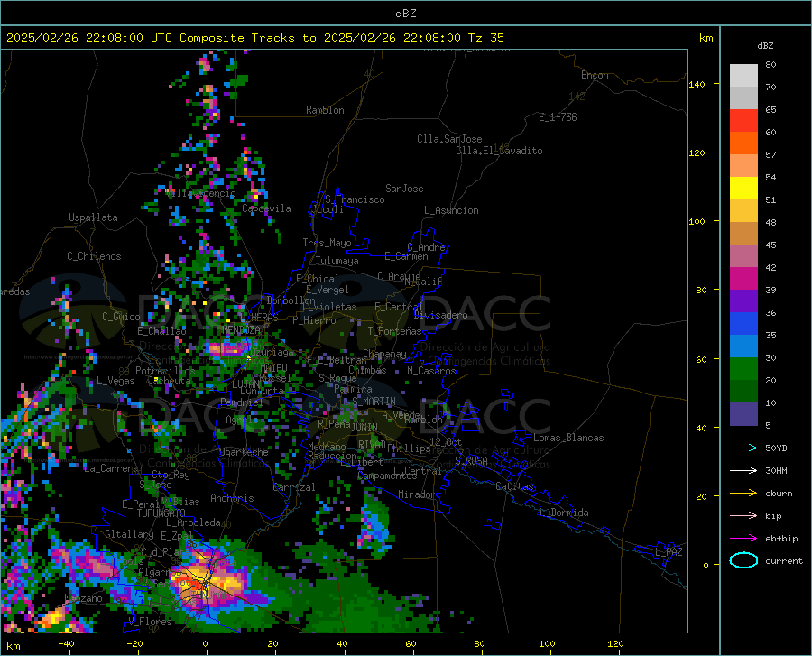Image resolution: width=812 pixels, height=656 pixels.
Task: Click the E_1-736 place label
Action: click(x=558, y=117)
